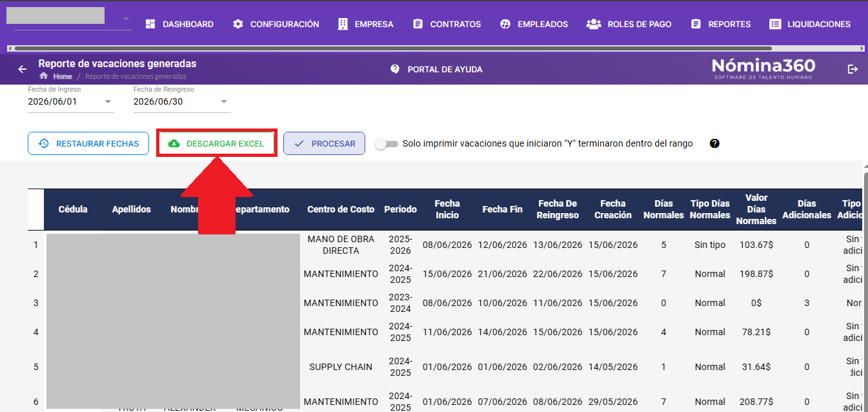The image size is (868, 412).
Task: Click the Liquidaciones list icon
Action: click(775, 24)
